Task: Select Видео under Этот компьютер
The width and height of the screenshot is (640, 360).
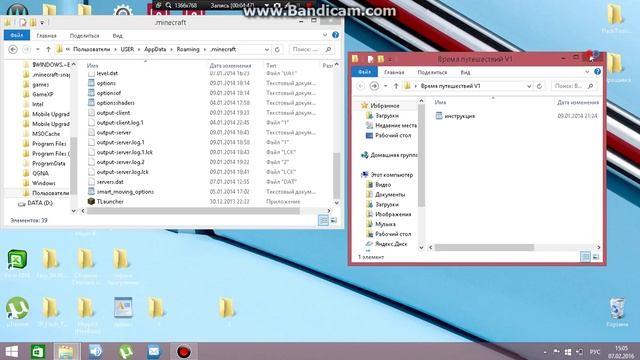Action: point(383,185)
